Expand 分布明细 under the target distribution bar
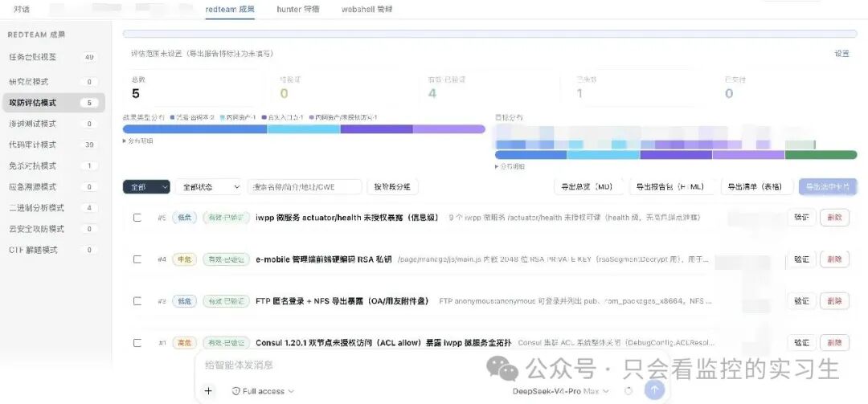This screenshot has width=868, height=404. coord(510,166)
